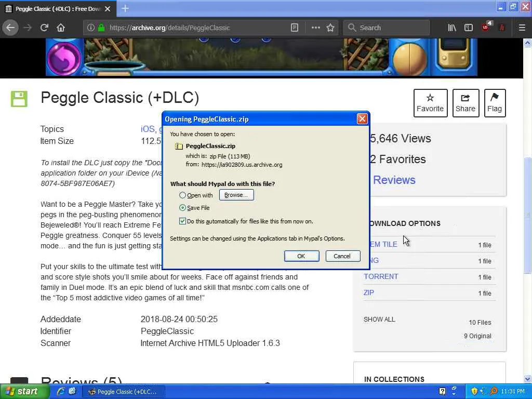Open the Windows start menu
The width and height of the screenshot is (532, 399).
pos(24,392)
